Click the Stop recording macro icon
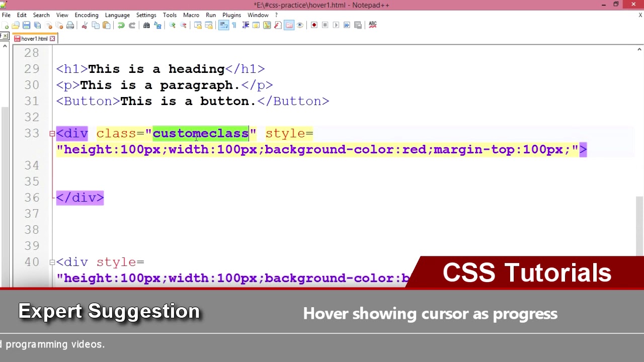This screenshot has height=362, width=644. pos(325,25)
